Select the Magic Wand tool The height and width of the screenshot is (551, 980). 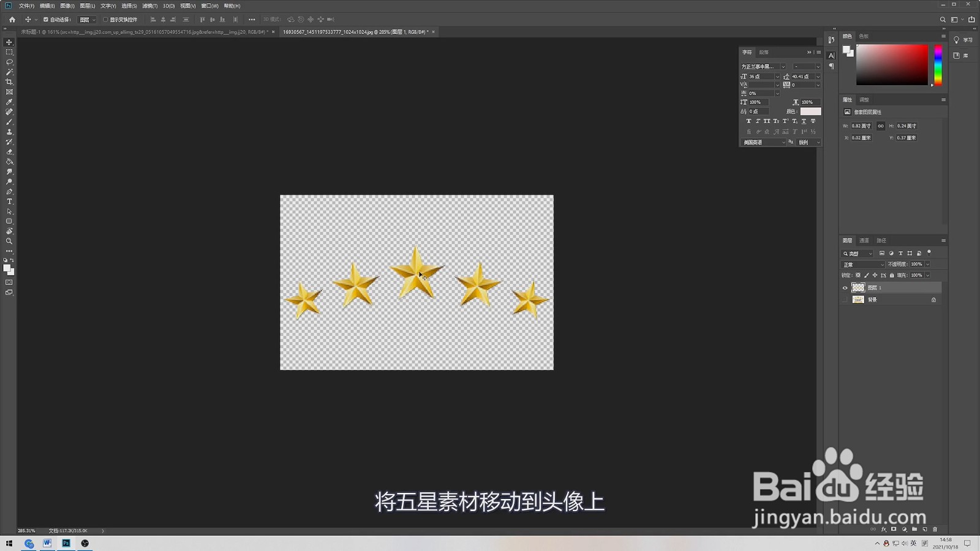click(x=9, y=72)
